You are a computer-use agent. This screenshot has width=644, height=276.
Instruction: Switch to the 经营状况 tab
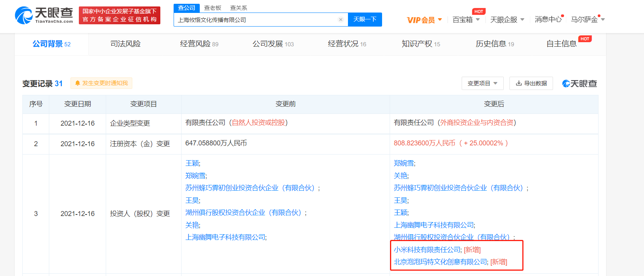click(x=347, y=44)
